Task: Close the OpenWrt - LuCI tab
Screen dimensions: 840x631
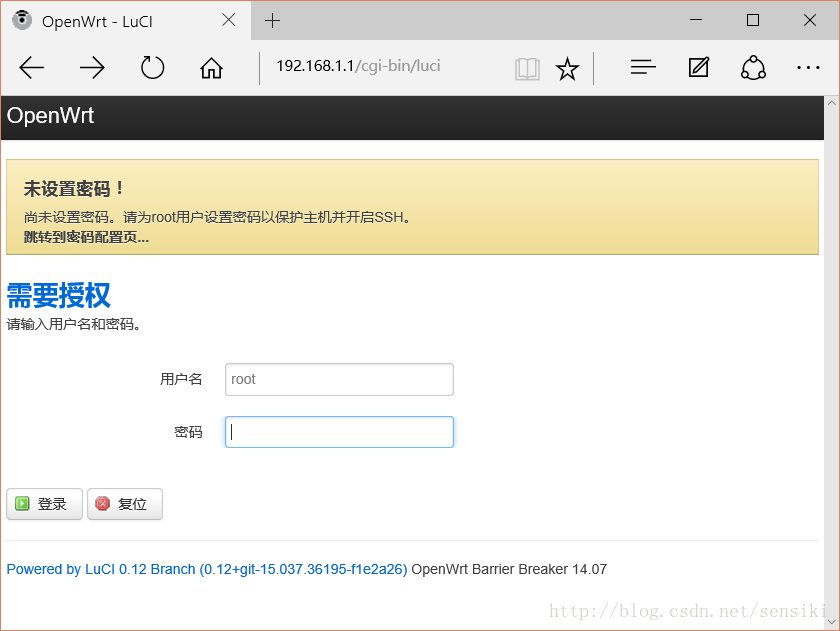Action: point(229,20)
